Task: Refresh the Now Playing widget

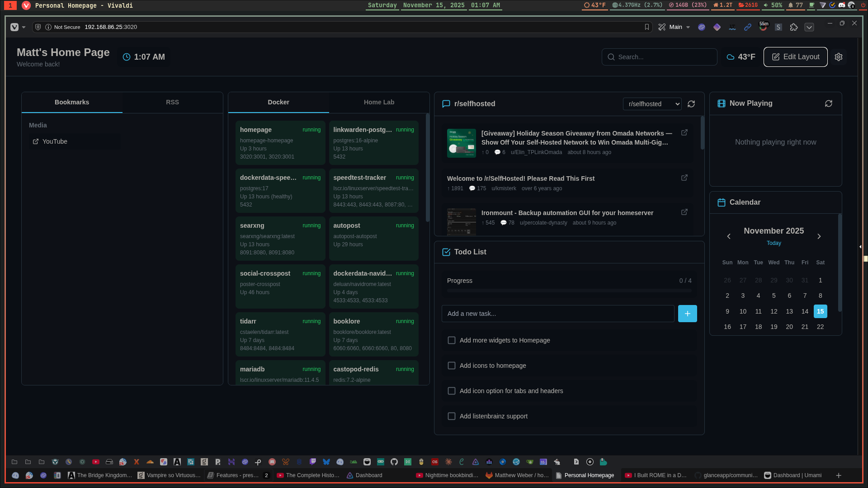Action: 828,103
